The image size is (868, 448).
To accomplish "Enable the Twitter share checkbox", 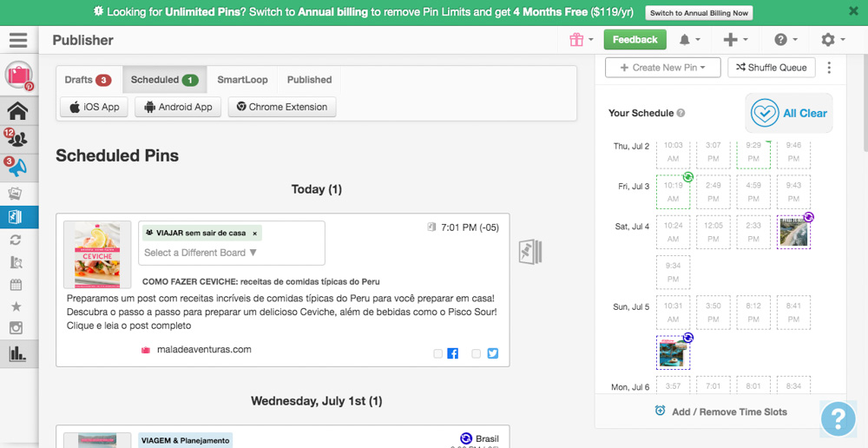I will tap(476, 353).
